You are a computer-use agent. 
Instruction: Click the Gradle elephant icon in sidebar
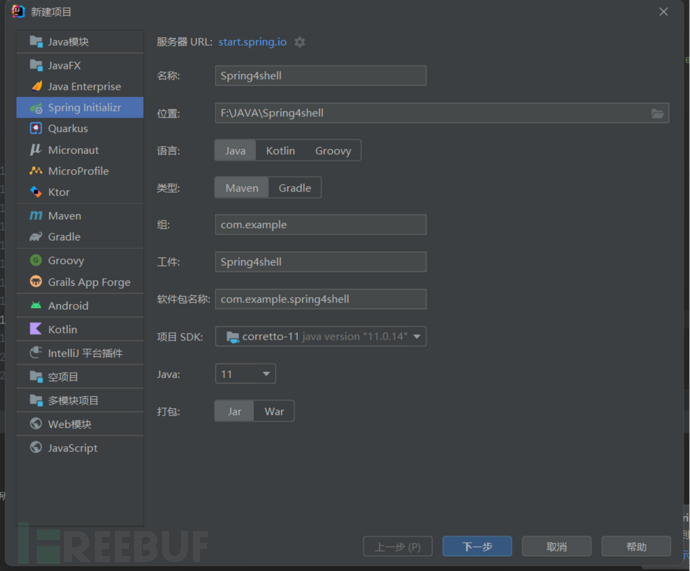click(x=36, y=237)
